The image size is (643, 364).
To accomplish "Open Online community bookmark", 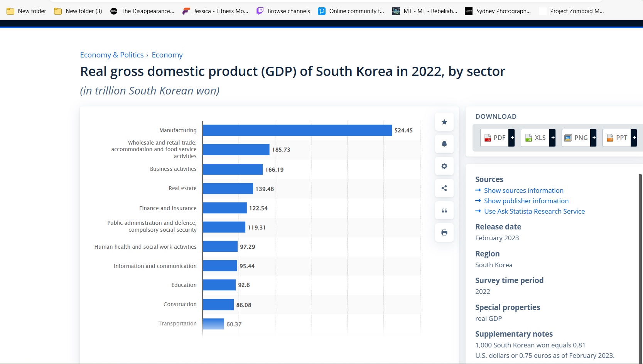I will coord(351,11).
